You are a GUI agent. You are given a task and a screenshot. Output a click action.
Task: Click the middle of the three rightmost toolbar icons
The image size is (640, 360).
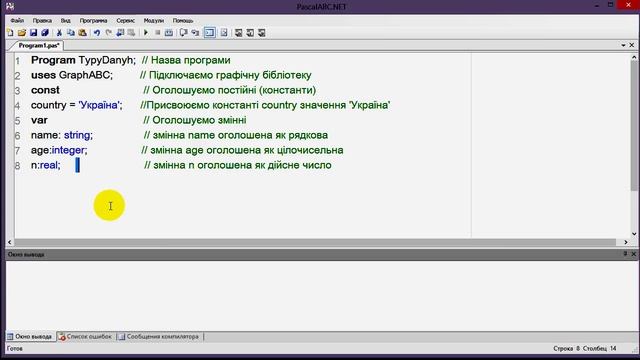pyautogui.click(x=250, y=33)
